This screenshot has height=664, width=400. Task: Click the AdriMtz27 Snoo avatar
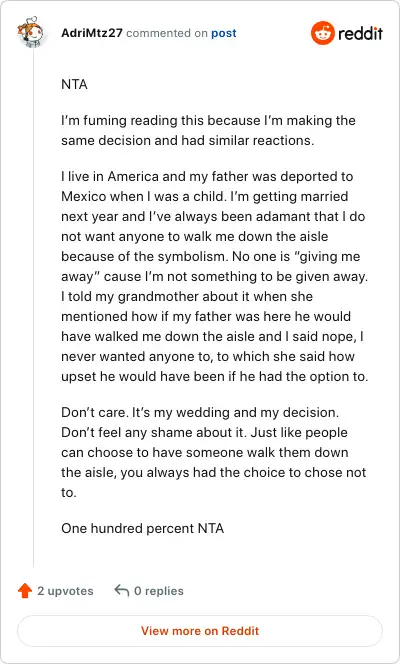[30, 32]
